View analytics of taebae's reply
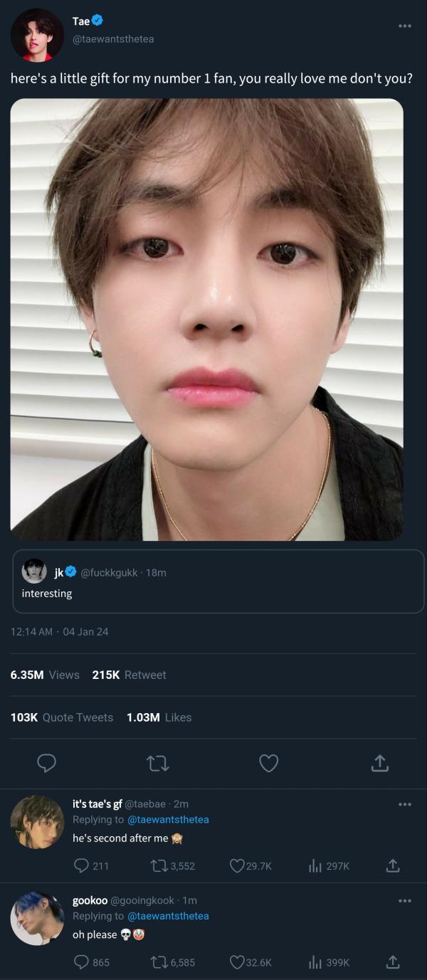 pyautogui.click(x=315, y=865)
